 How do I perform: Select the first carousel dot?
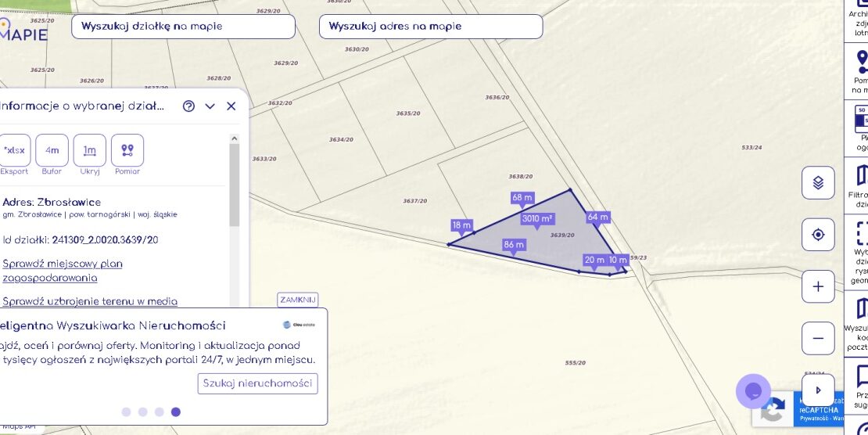pos(127,412)
